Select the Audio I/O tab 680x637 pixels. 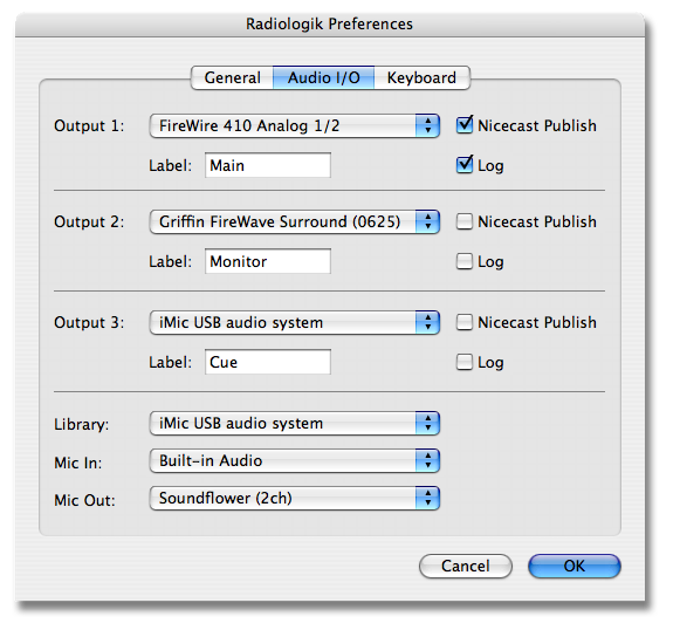(x=324, y=78)
